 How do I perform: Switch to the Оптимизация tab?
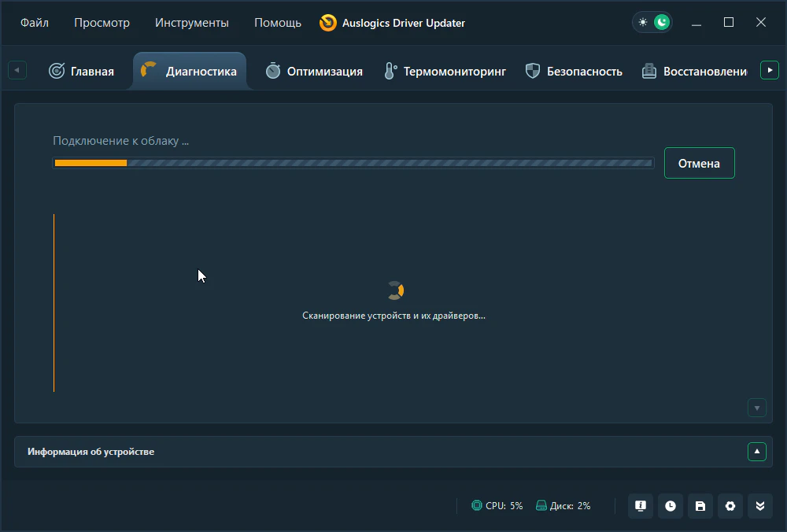coord(314,71)
